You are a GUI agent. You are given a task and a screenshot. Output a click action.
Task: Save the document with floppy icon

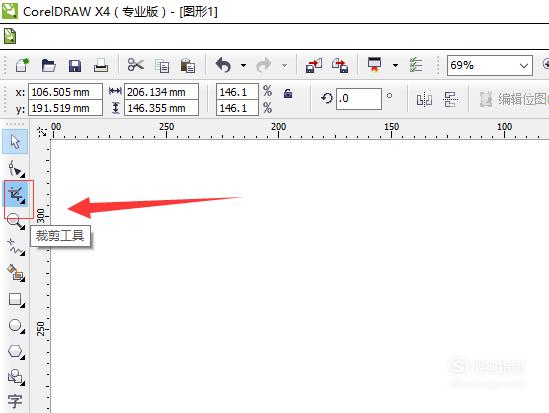75,65
